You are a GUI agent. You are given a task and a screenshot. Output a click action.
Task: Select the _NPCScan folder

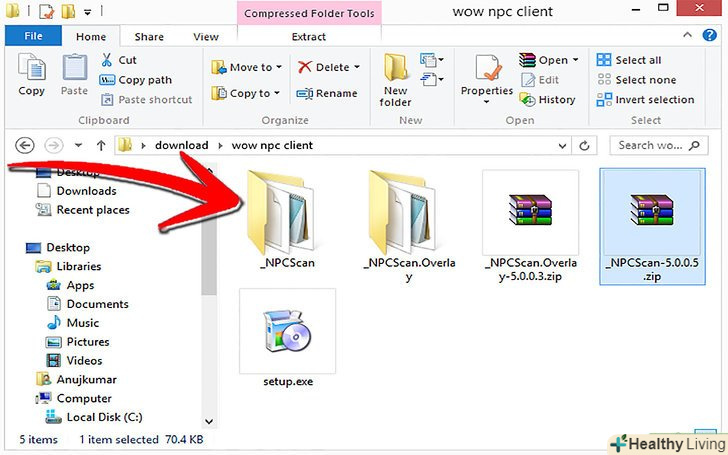pyautogui.click(x=287, y=220)
